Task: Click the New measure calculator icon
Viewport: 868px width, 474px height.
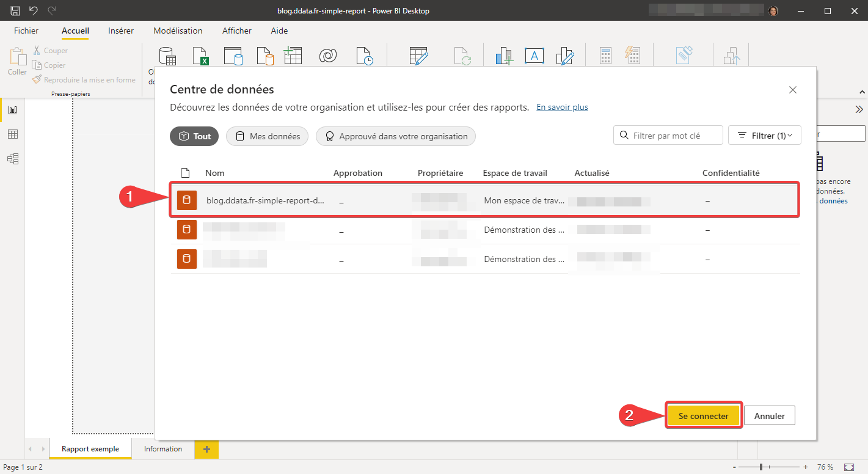Action: point(605,56)
